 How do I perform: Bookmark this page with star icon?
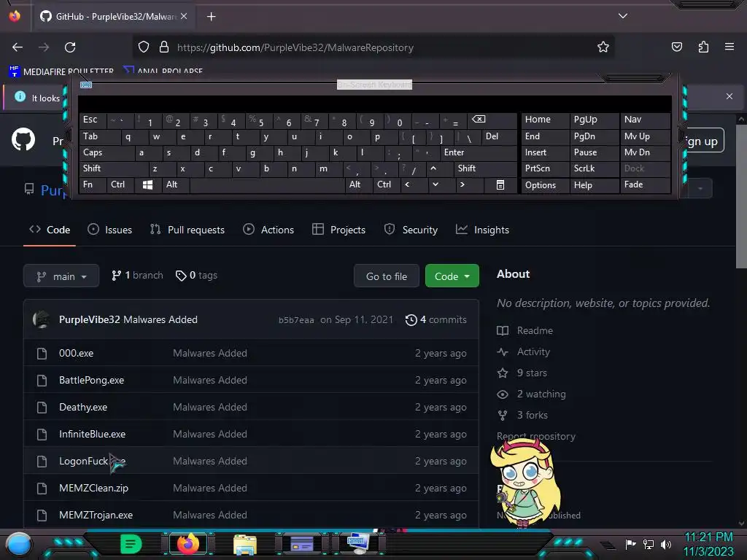(x=603, y=47)
